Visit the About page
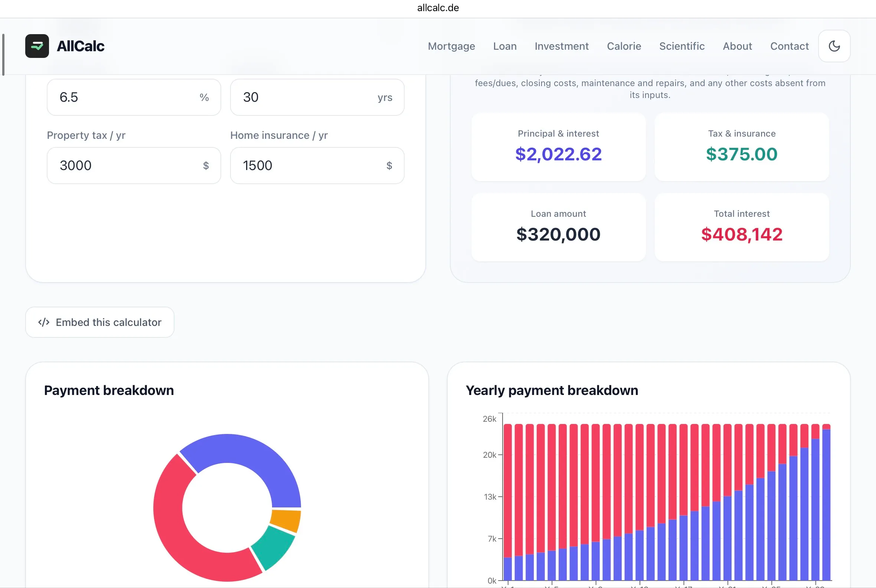This screenshot has width=876, height=588. click(x=737, y=46)
